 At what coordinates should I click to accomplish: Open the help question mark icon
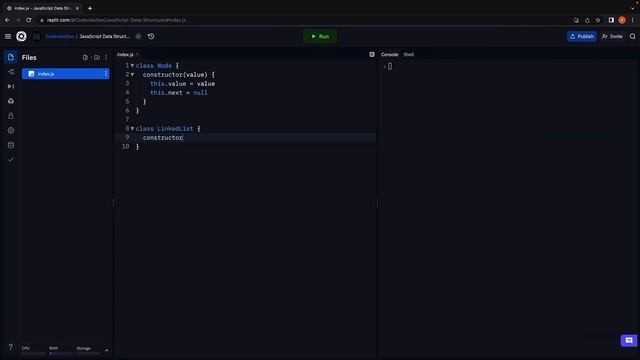11,347
